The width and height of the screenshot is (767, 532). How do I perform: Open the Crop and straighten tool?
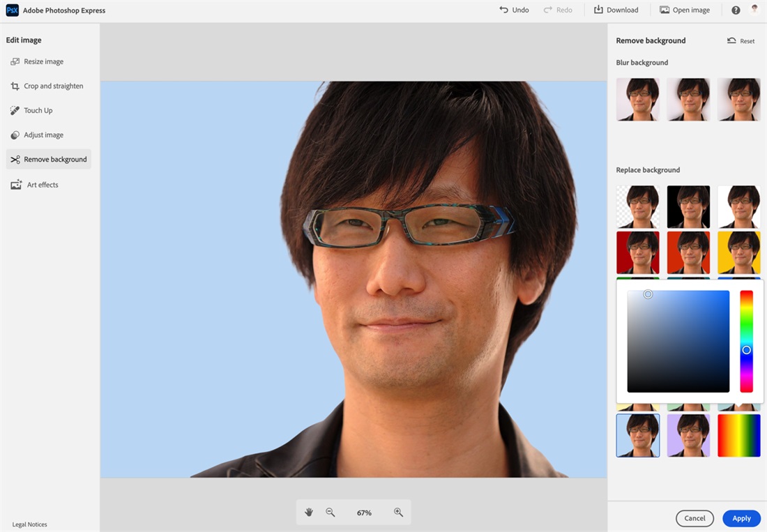pyautogui.click(x=53, y=86)
